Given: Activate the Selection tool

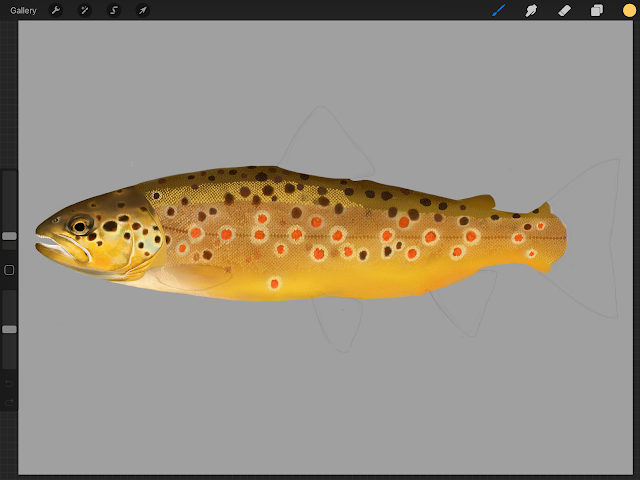Looking at the screenshot, I should click(114, 10).
